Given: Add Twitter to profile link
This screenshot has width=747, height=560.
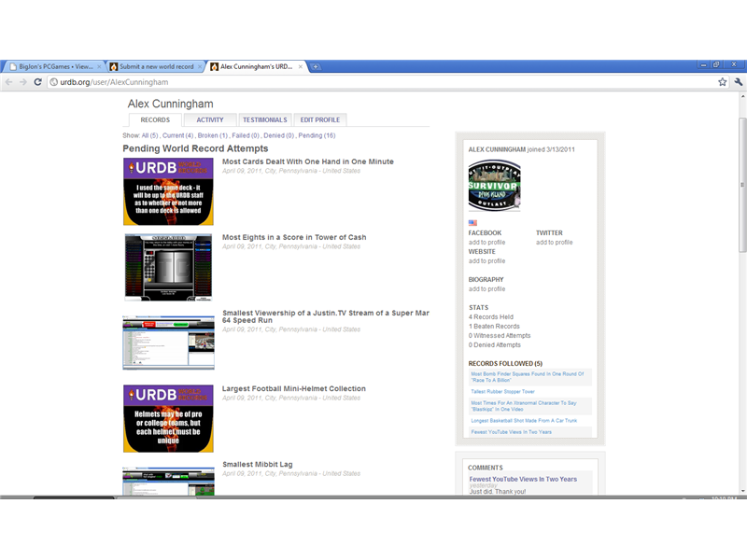Looking at the screenshot, I should click(554, 243).
